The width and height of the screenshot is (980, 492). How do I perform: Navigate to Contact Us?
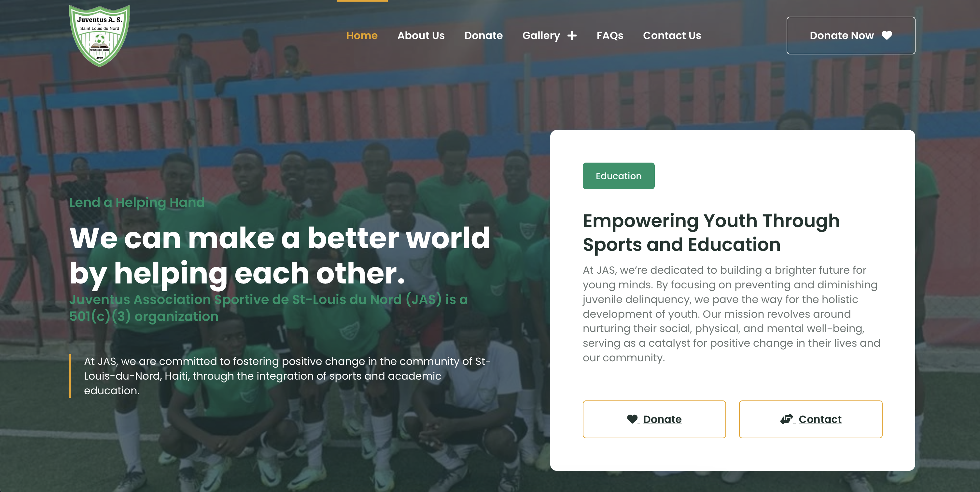pyautogui.click(x=672, y=36)
